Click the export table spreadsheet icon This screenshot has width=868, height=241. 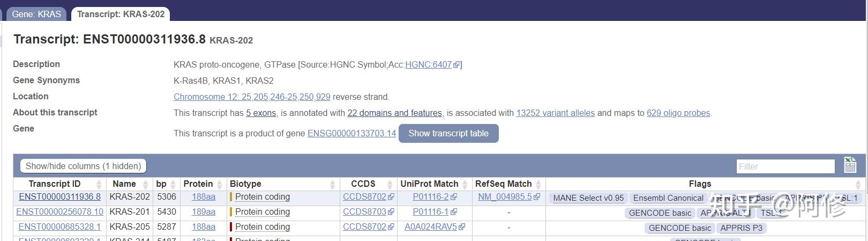(x=850, y=165)
